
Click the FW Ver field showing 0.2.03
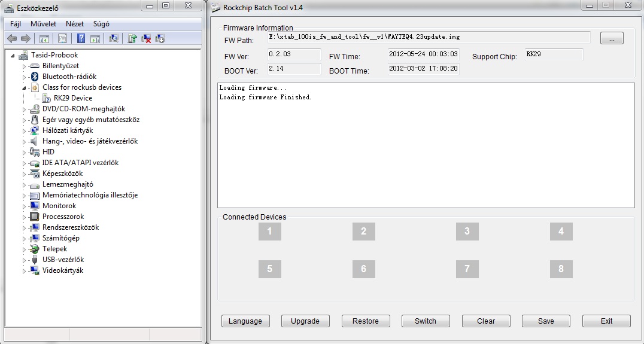click(x=294, y=54)
